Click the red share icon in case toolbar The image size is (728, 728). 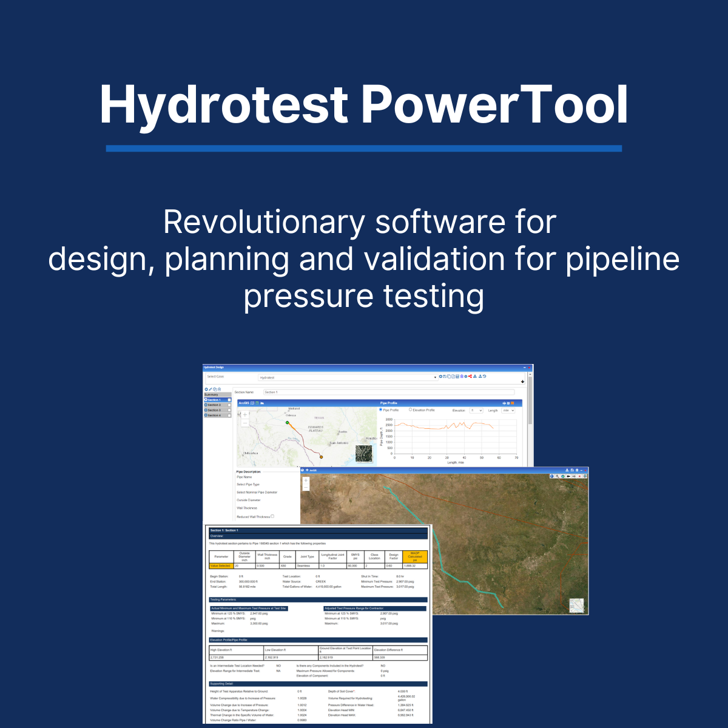click(x=470, y=377)
